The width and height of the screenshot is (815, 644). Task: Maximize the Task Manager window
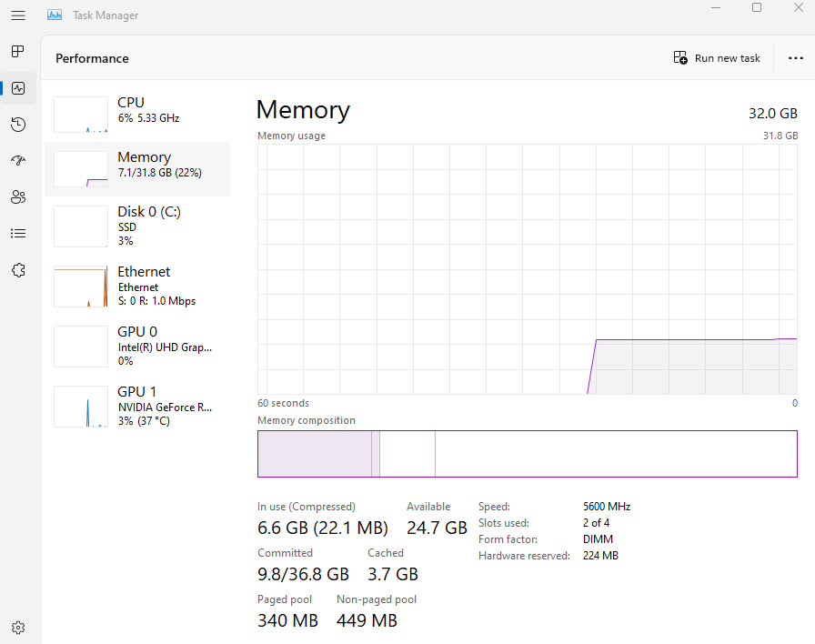(757, 8)
